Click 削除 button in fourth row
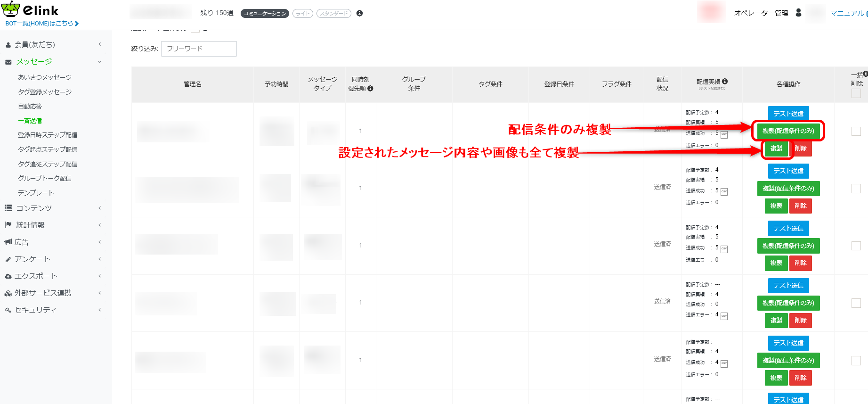The height and width of the screenshot is (404, 868). (801, 321)
